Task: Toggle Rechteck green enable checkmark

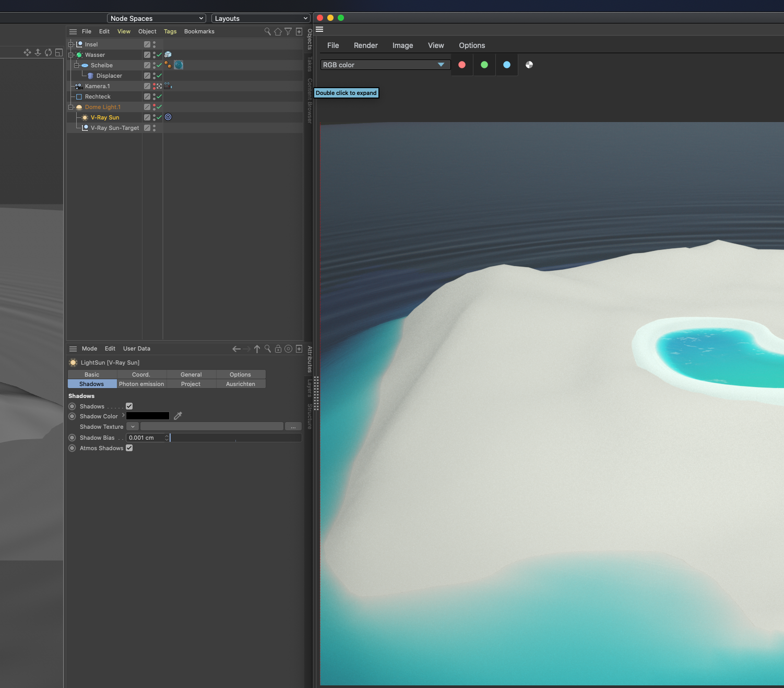Action: pyautogui.click(x=159, y=96)
